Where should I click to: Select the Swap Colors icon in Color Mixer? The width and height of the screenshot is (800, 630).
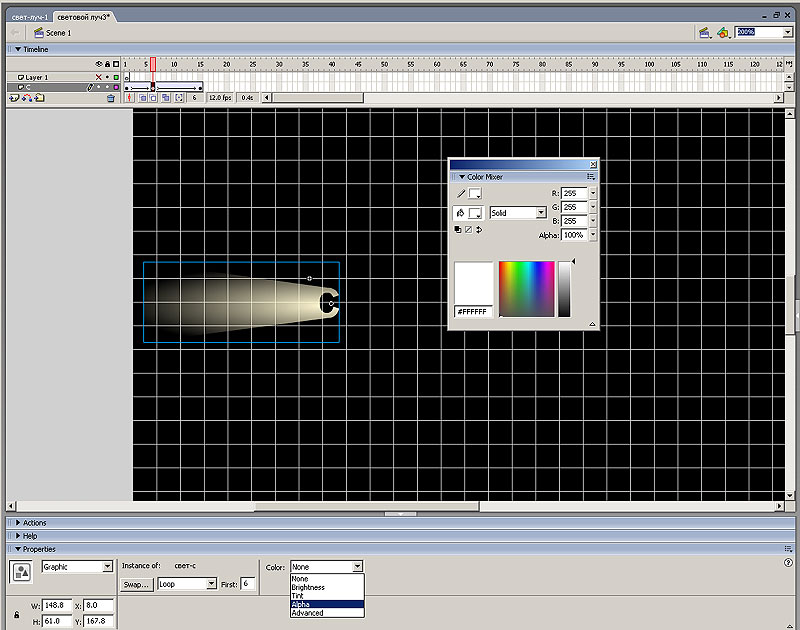(479, 229)
